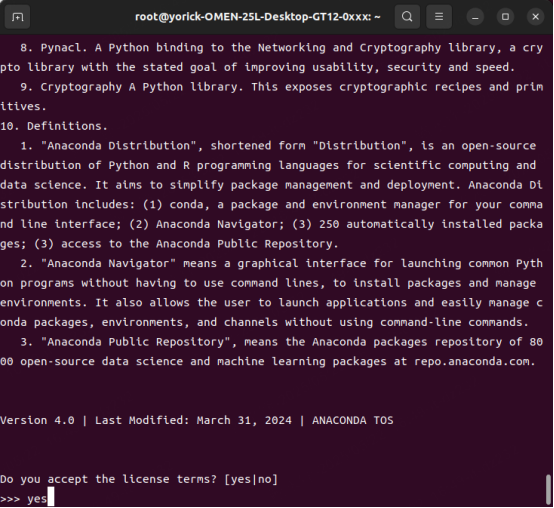Image resolution: width=554 pixels, height=508 pixels.
Task: Click the terminal scrollbar handle
Action: point(548,490)
